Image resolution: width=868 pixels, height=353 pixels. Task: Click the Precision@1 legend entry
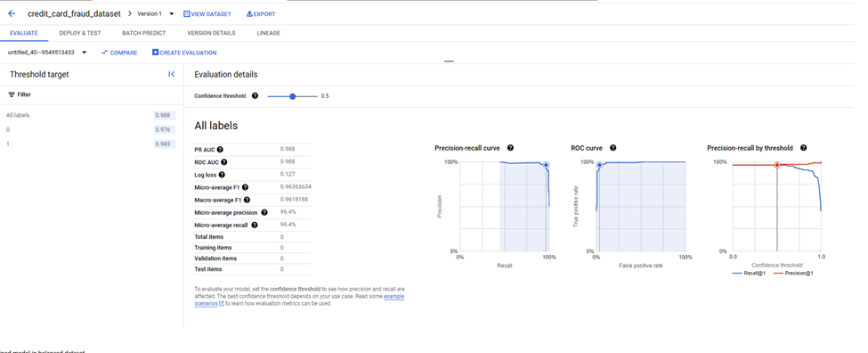(x=793, y=273)
